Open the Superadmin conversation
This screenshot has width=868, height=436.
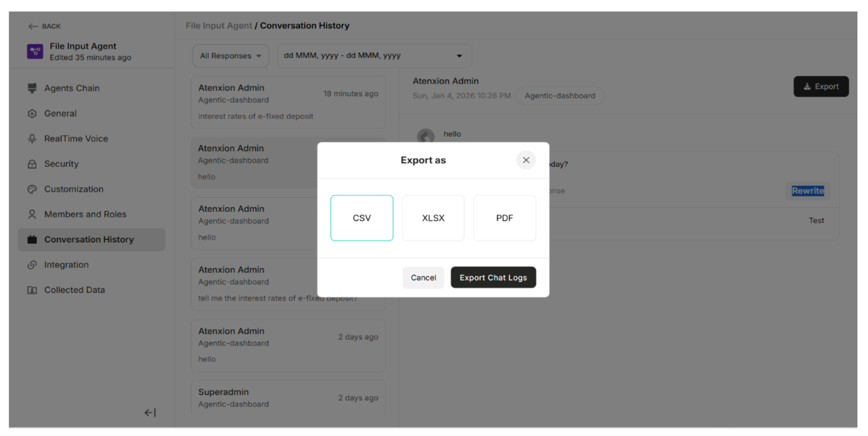pyautogui.click(x=288, y=397)
